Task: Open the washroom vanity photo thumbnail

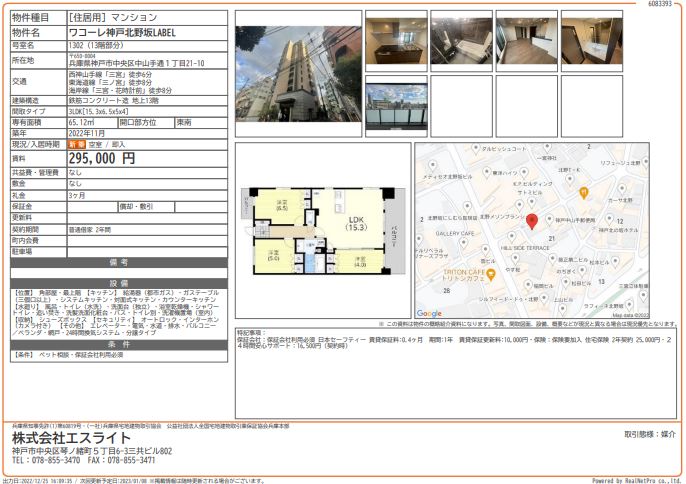Action: tap(592, 41)
